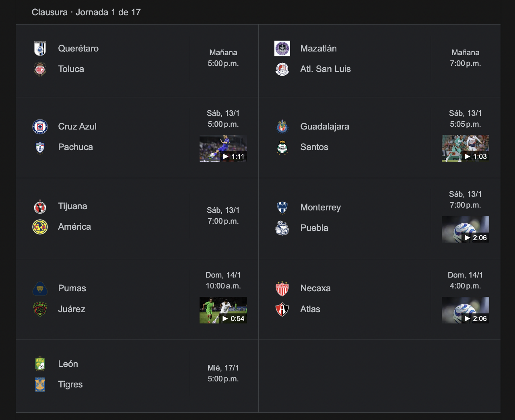The image size is (515, 420).
Task: Play the Necaxa vs Atlas highlight video
Action: pos(466,310)
